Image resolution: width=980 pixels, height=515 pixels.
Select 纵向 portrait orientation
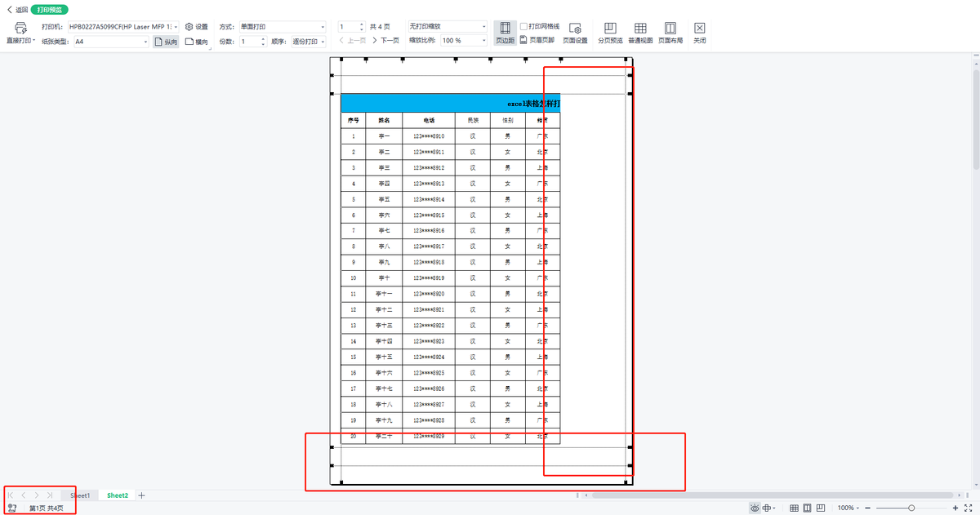point(166,41)
